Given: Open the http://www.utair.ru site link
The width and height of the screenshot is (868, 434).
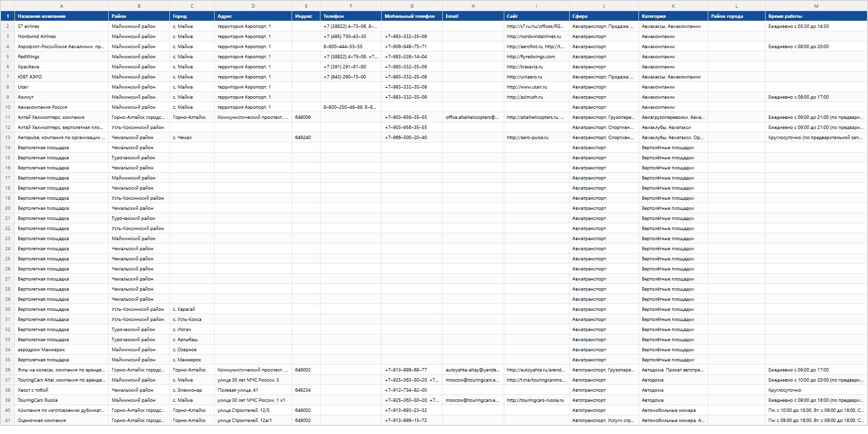Looking at the screenshot, I should pos(527,87).
